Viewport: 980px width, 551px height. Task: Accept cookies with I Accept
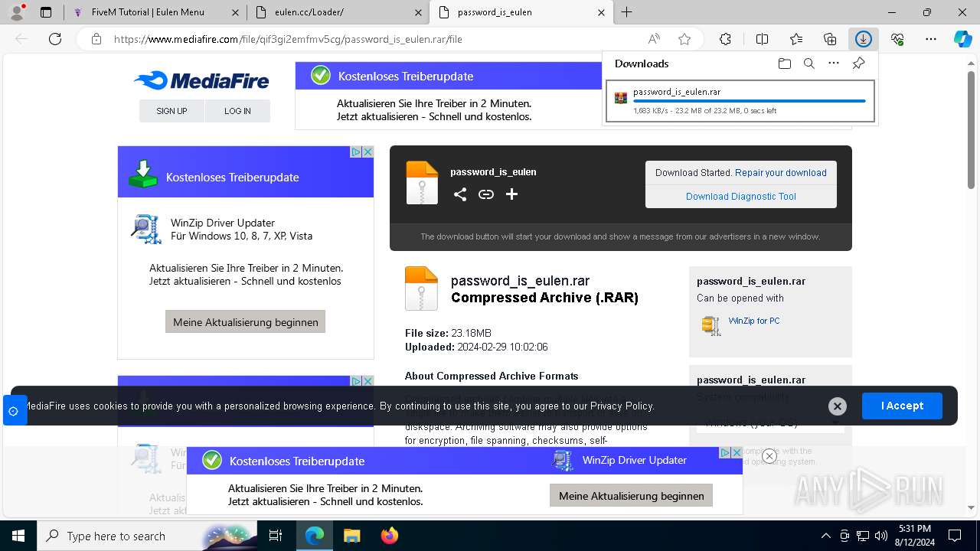[x=902, y=406]
